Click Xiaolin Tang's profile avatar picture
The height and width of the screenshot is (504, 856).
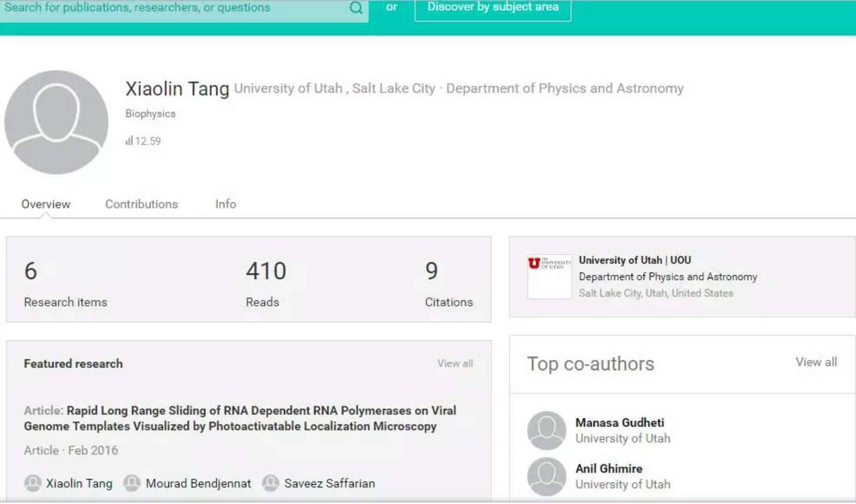click(x=56, y=122)
